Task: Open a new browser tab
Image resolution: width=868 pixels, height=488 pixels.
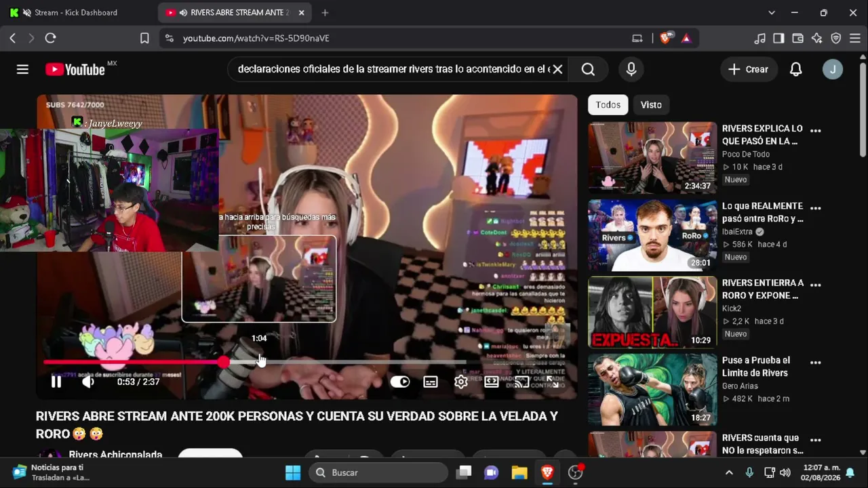Action: 325,12
